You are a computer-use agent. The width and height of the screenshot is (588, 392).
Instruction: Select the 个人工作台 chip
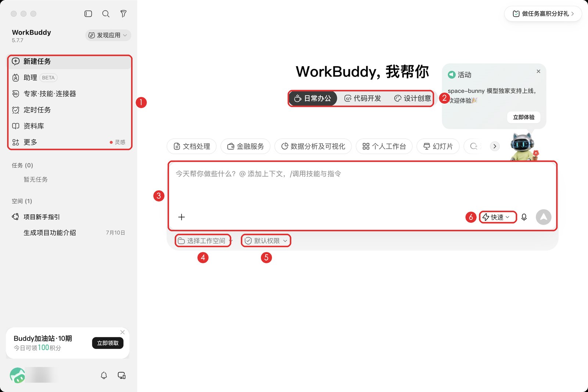tap(384, 146)
